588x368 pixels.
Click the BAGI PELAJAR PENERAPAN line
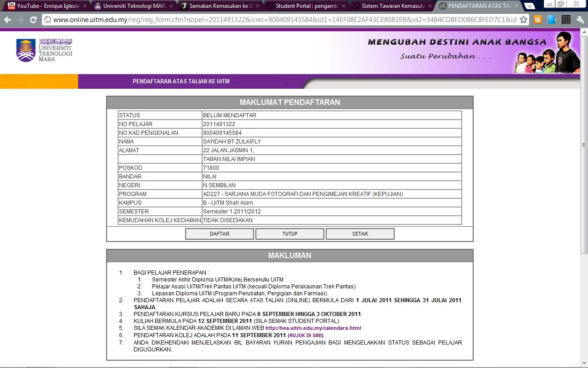click(x=171, y=273)
